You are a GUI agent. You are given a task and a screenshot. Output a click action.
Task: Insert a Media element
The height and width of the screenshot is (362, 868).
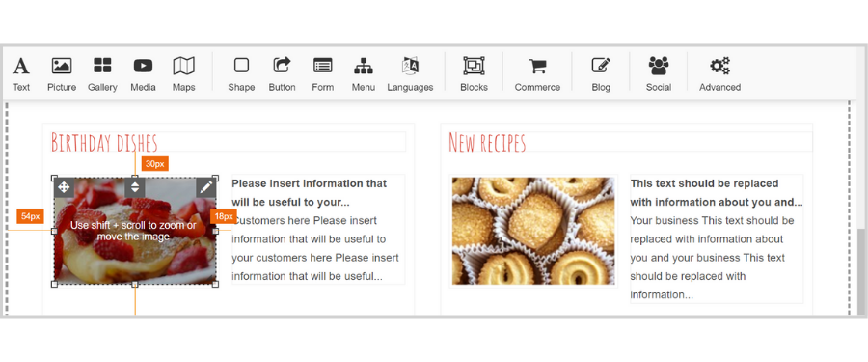[143, 73]
